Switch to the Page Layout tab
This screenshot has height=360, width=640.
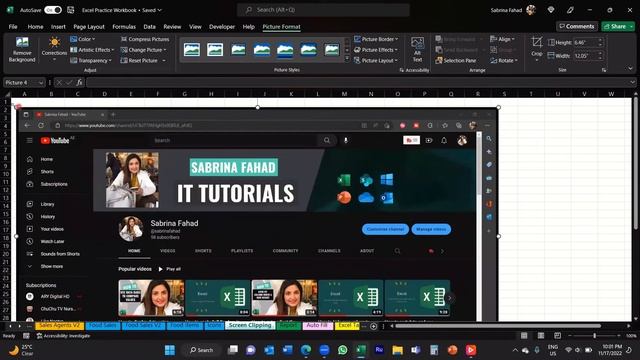click(x=89, y=27)
